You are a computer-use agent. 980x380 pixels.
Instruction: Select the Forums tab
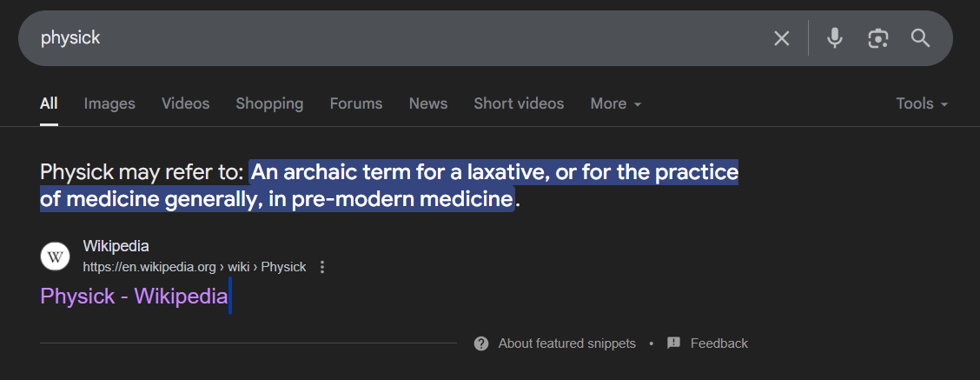click(356, 104)
